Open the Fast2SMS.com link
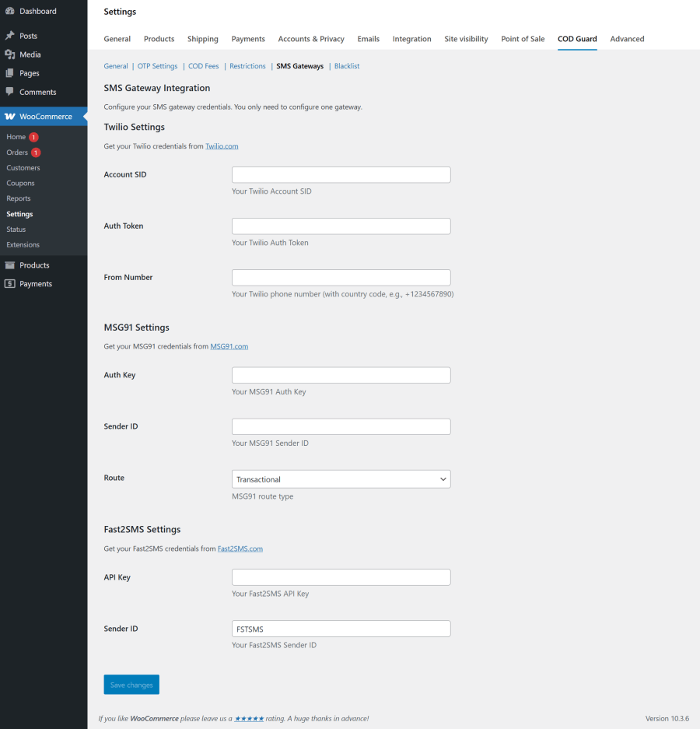Viewport: 700px width, 729px height. [x=240, y=548]
